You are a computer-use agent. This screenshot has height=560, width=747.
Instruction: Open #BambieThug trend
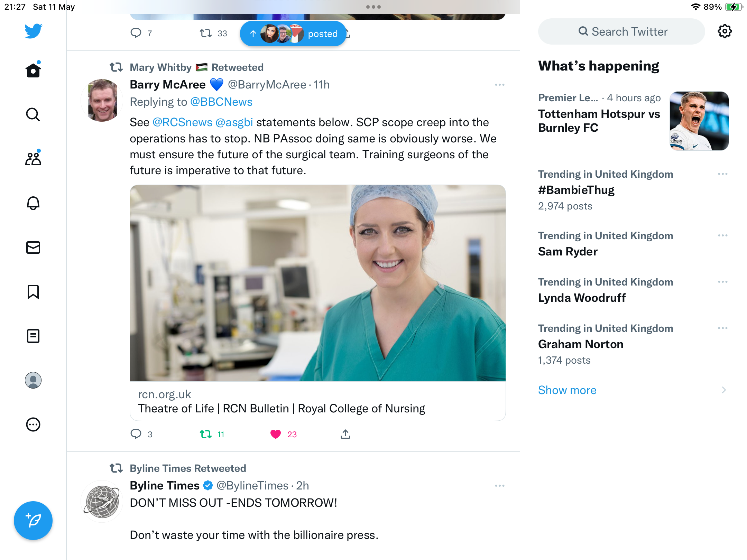576,190
